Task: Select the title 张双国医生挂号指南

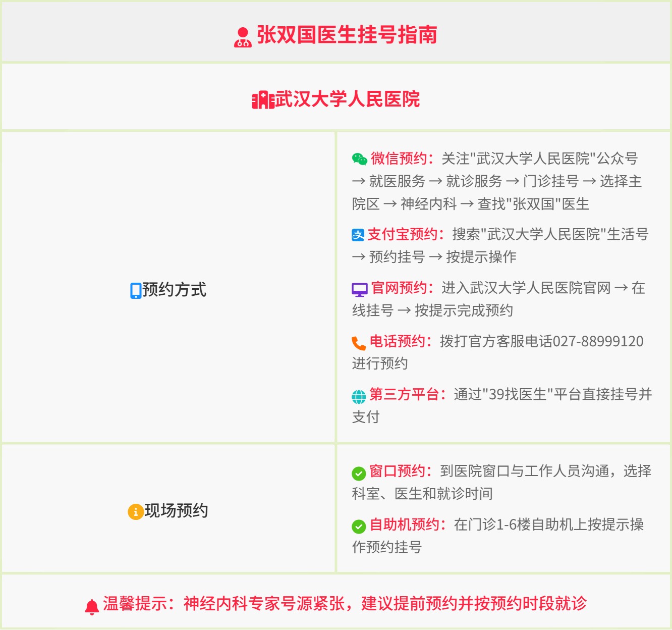Action: [x=347, y=35]
